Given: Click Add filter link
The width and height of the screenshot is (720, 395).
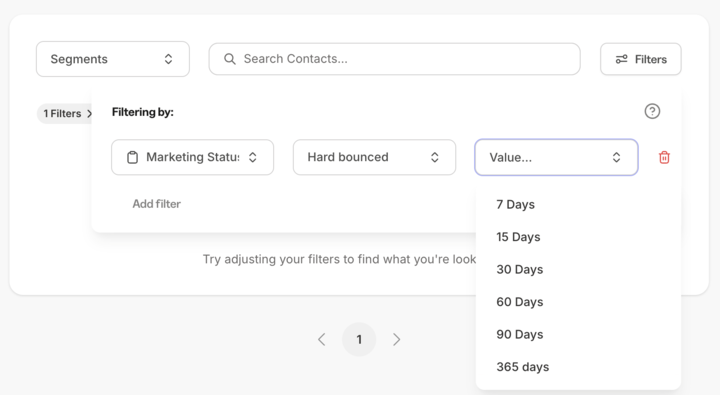Looking at the screenshot, I should 157,204.
